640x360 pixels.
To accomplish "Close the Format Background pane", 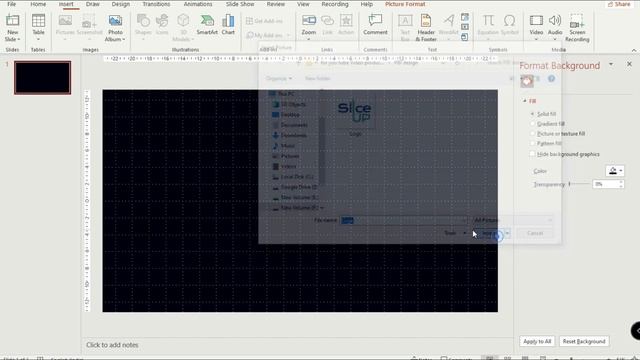I will coord(629,64).
